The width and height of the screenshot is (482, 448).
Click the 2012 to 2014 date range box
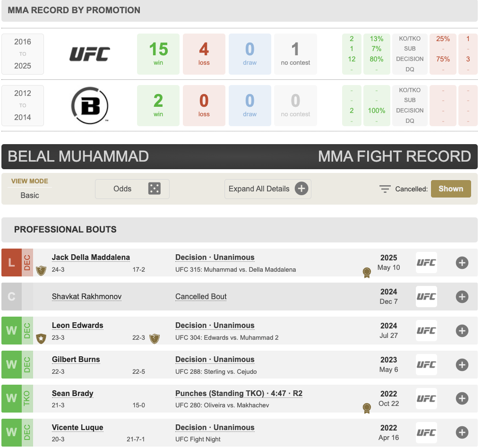(x=23, y=105)
